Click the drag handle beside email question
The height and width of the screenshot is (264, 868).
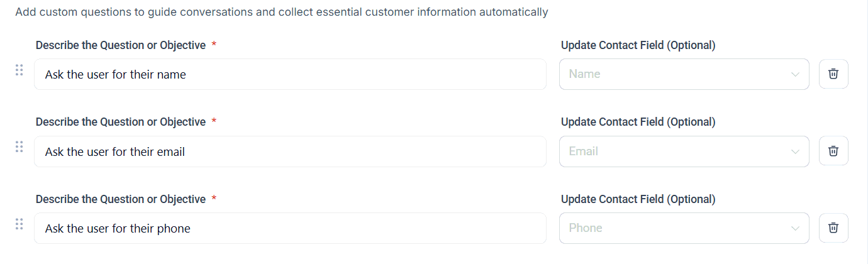click(19, 147)
